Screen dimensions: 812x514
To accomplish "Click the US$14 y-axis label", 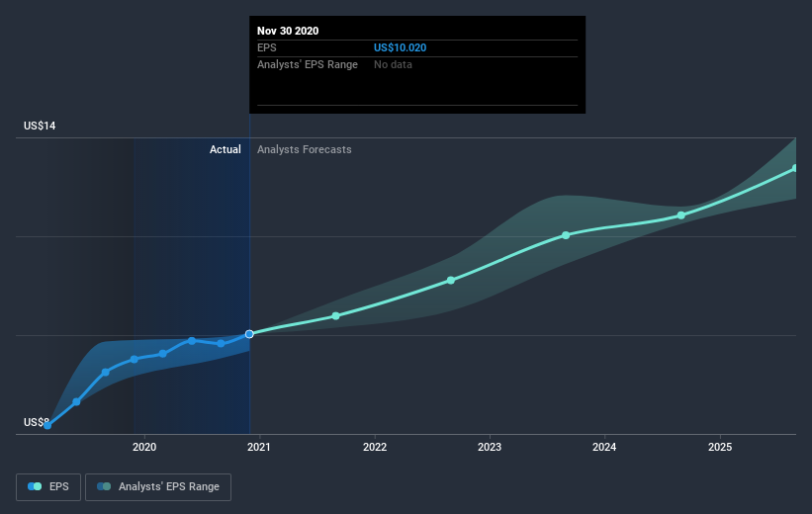I will click(x=40, y=126).
